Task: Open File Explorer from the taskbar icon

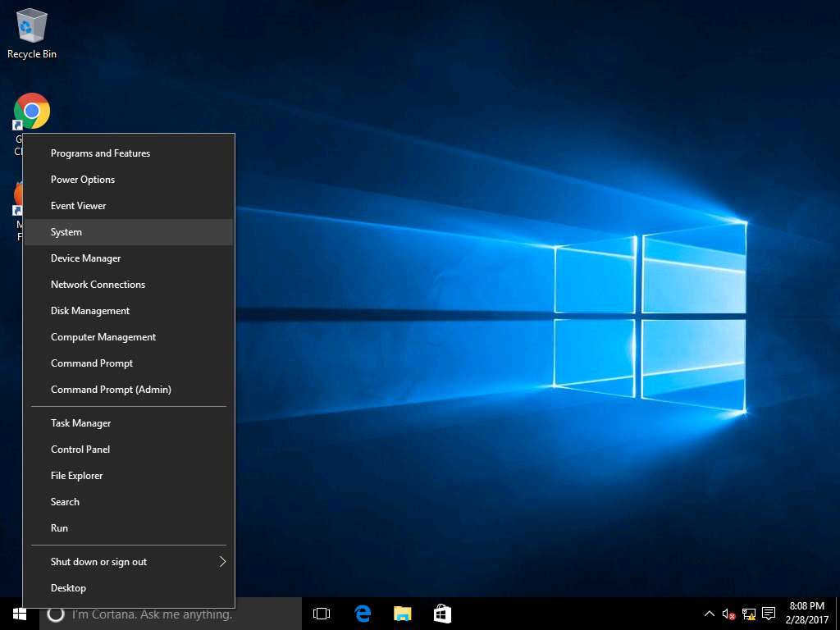Action: pyautogui.click(x=402, y=614)
